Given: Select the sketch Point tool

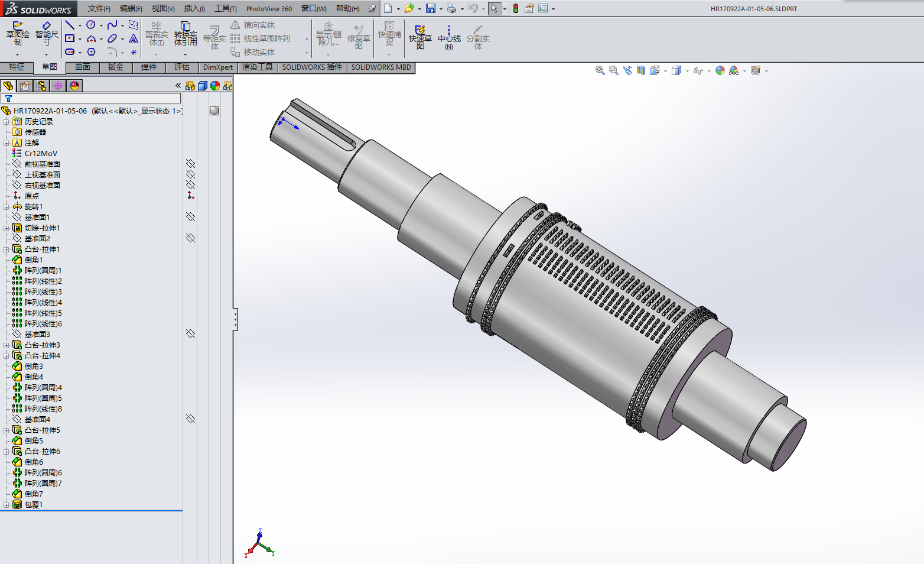Looking at the screenshot, I should coord(134,52).
